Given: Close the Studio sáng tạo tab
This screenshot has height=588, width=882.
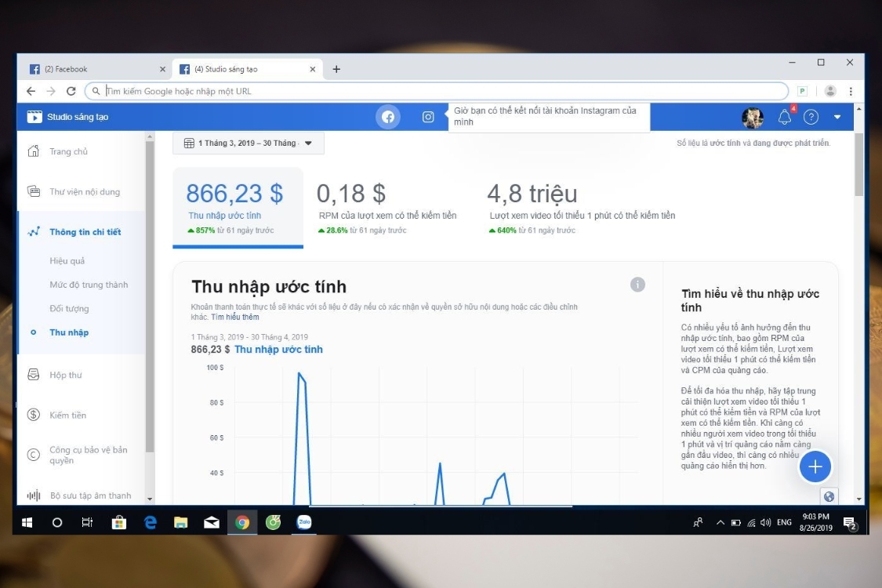Looking at the screenshot, I should point(313,69).
